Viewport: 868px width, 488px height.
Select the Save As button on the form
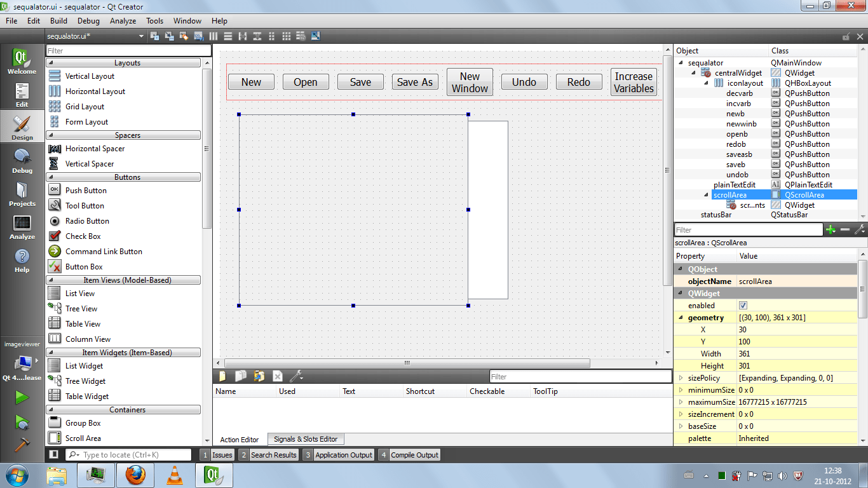point(415,81)
